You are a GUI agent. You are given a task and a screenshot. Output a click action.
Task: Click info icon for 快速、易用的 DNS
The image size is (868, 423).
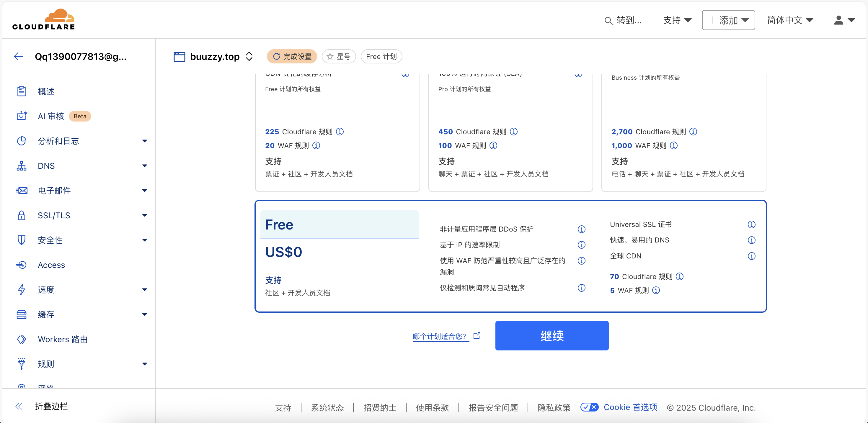(751, 240)
